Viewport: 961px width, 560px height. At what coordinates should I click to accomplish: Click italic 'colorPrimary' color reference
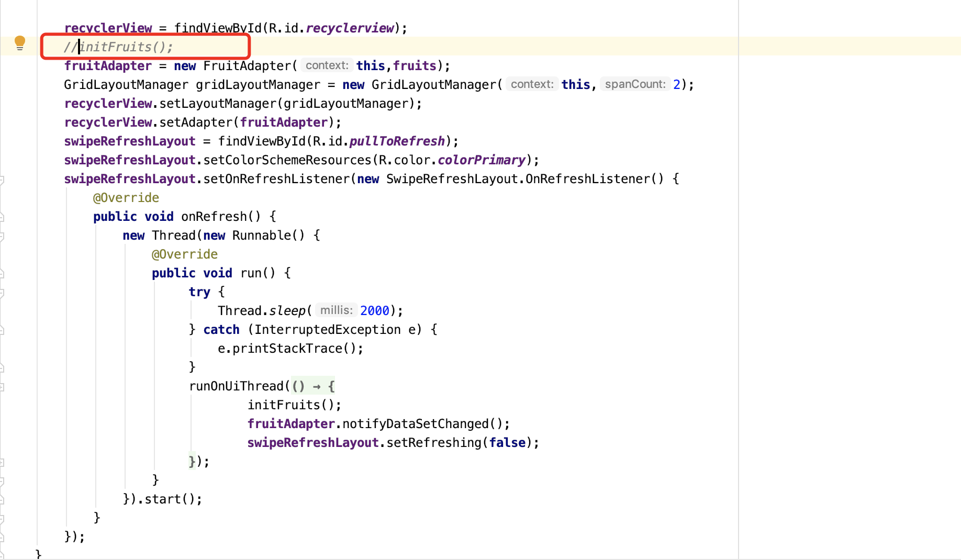pyautogui.click(x=481, y=160)
